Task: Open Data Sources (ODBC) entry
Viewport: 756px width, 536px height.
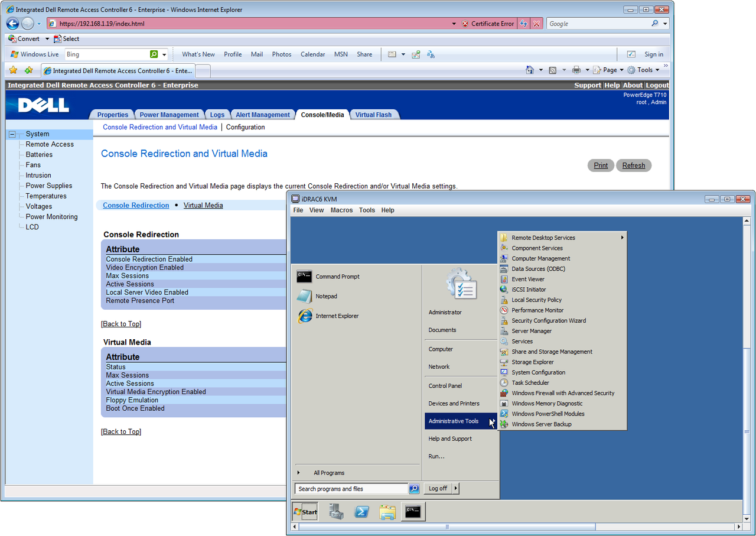Action: 538,269
